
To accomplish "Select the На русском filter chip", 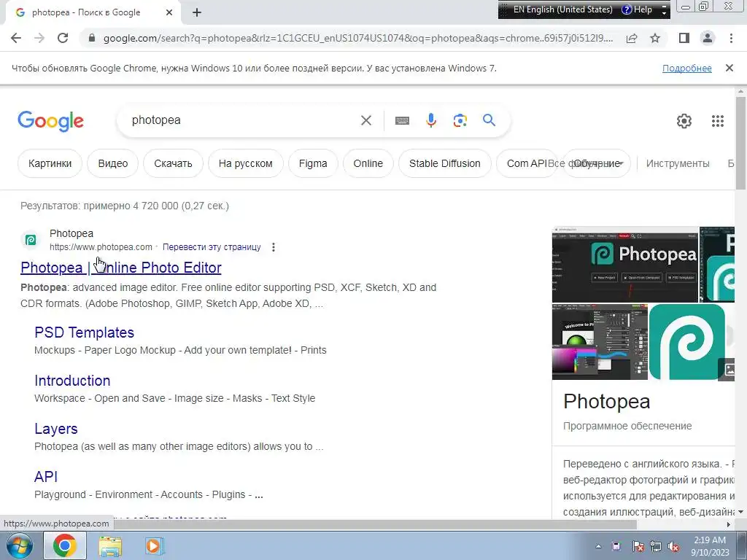I will pos(245,163).
